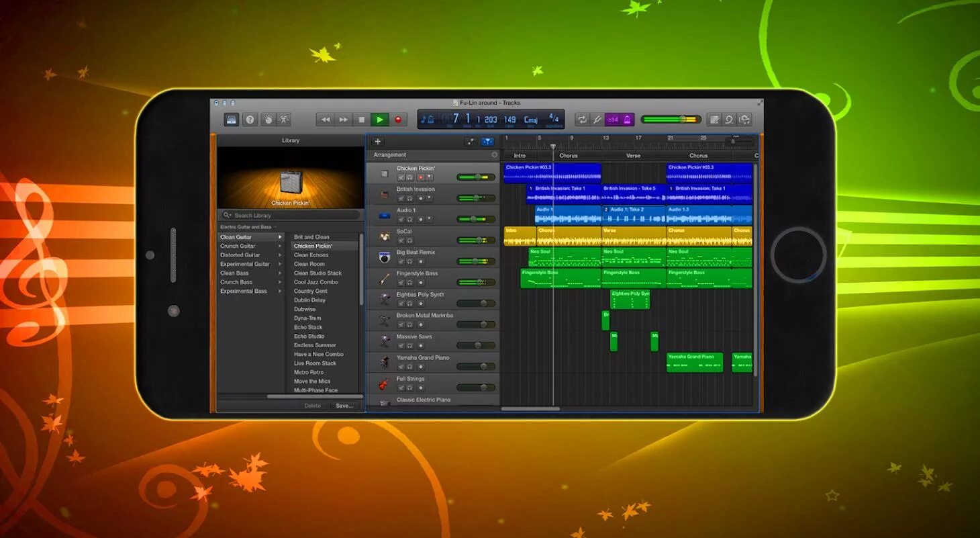Image resolution: width=980 pixels, height=538 pixels.
Task: Click the Stop transport button
Action: pyautogui.click(x=362, y=120)
